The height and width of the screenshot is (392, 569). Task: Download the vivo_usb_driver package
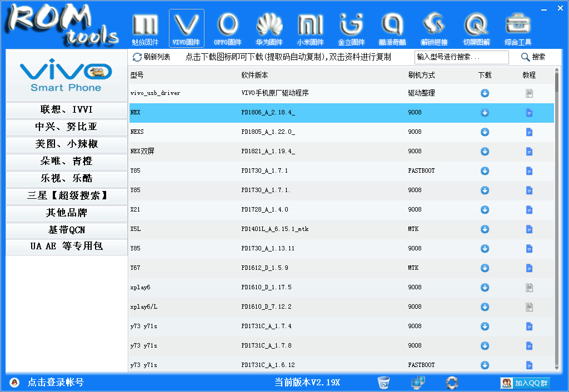coord(485,93)
